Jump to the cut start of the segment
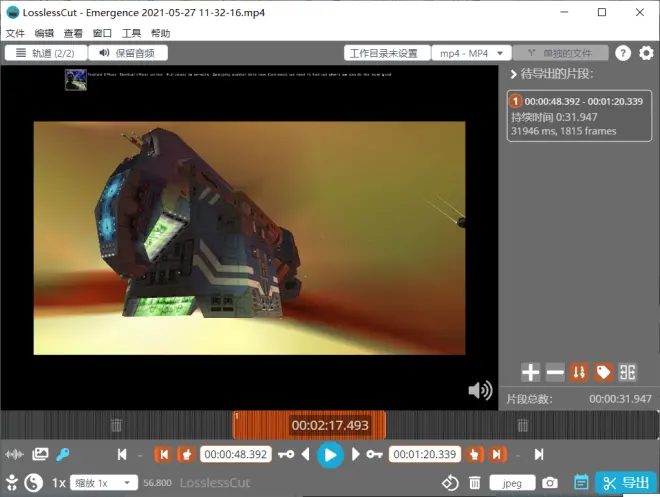This screenshot has height=497, width=660. point(163,454)
